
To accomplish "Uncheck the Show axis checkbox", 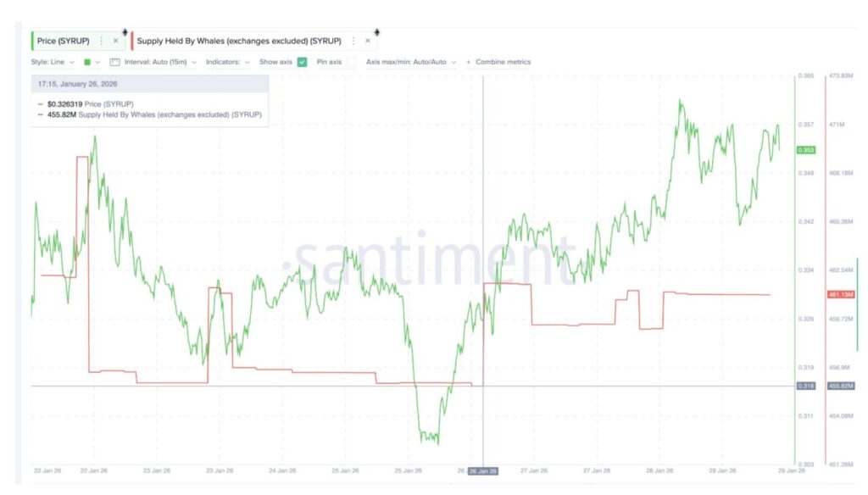I will [302, 62].
